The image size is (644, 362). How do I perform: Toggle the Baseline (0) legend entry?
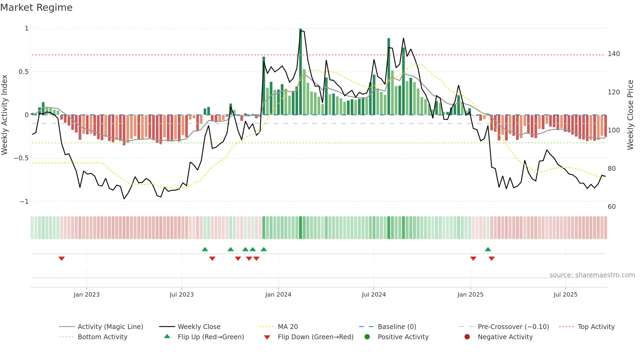click(x=387, y=327)
